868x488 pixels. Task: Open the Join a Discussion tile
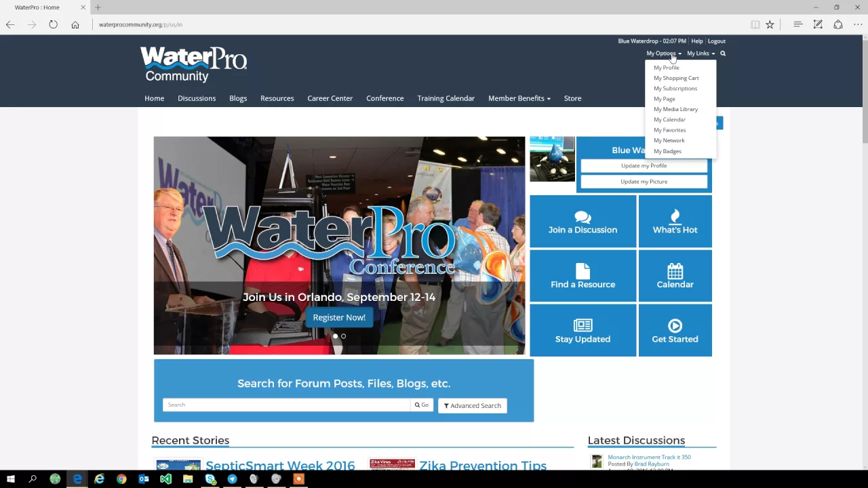[583, 222]
